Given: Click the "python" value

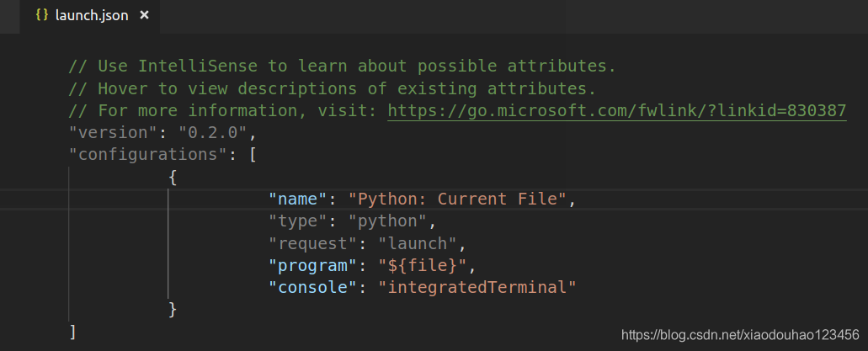Looking at the screenshot, I should (388, 221).
